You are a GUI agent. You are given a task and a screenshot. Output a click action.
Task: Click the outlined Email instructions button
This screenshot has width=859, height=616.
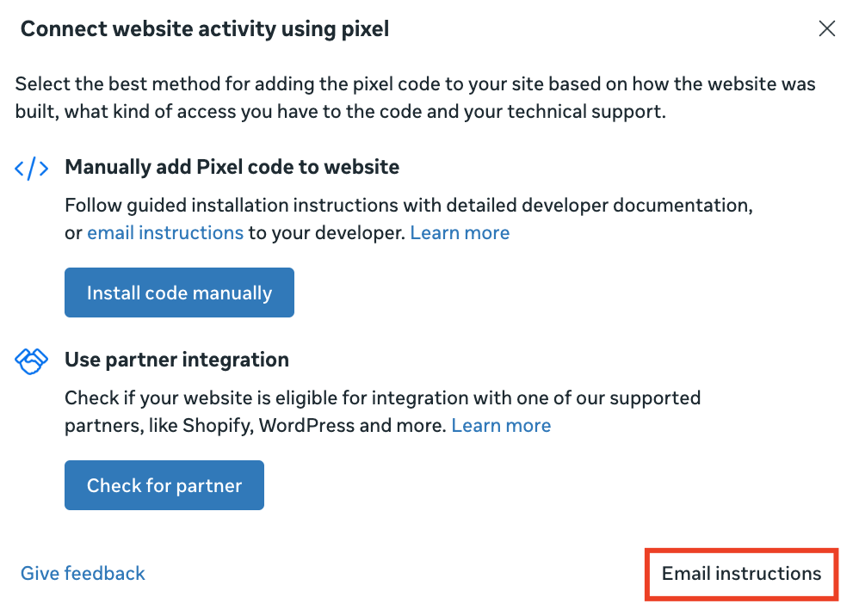click(x=741, y=574)
